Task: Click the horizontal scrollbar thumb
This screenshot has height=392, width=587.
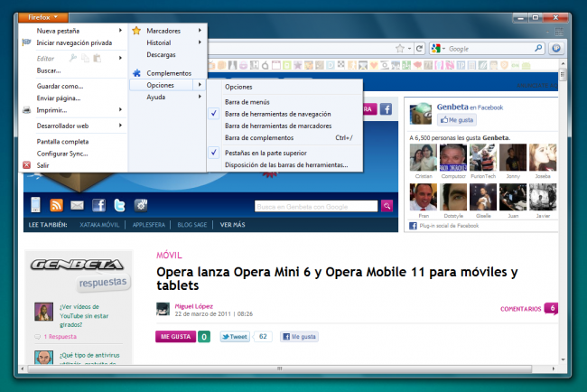Action: point(280,369)
